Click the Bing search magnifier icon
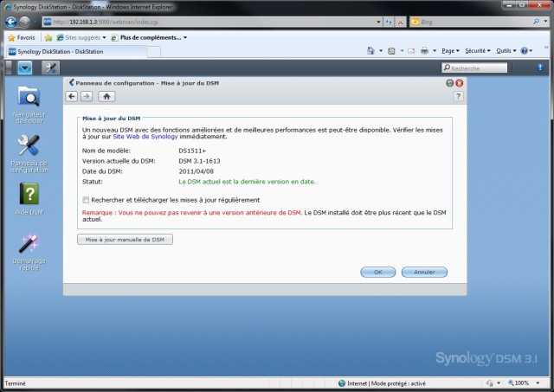554x392 pixels. click(x=536, y=22)
